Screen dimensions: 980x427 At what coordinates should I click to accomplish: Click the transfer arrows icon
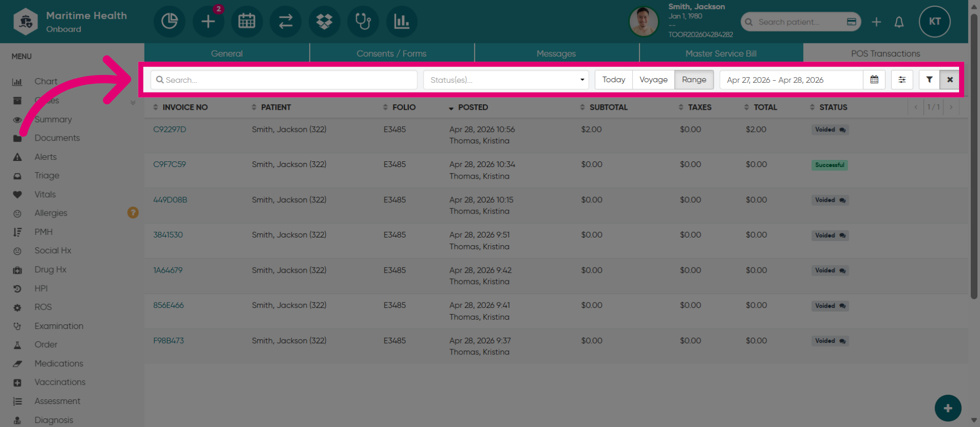click(286, 21)
